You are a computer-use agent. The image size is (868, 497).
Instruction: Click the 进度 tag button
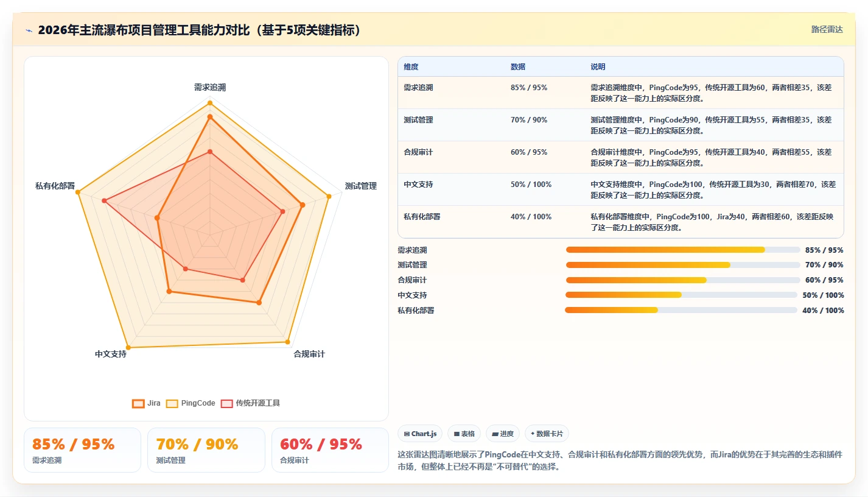pyautogui.click(x=503, y=434)
